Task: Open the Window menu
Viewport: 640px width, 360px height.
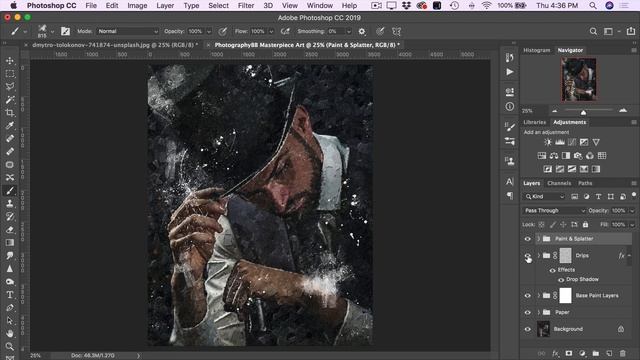Action: click(x=320, y=6)
